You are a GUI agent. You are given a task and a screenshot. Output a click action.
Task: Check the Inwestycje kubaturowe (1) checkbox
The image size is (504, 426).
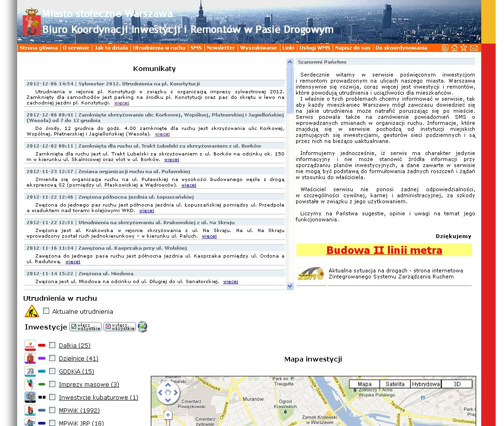click(52, 397)
